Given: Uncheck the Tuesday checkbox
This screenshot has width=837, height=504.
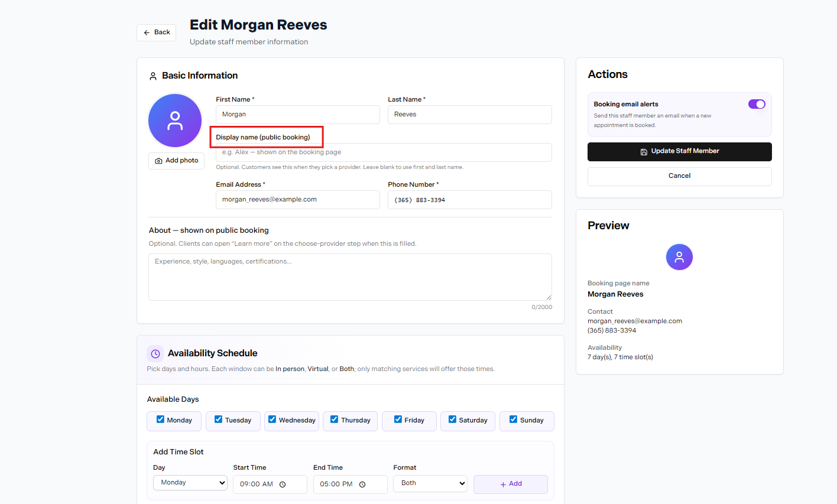Looking at the screenshot, I should (219, 420).
